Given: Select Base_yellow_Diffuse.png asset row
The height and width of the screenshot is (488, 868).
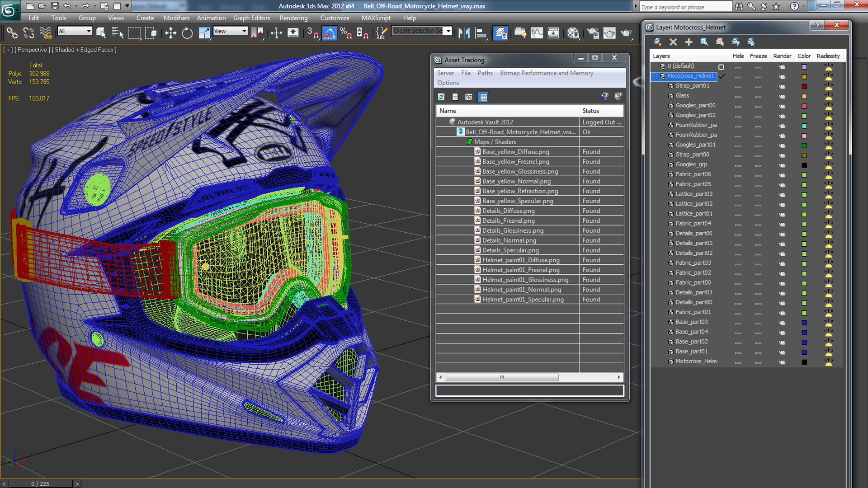Looking at the screenshot, I should pos(529,152).
